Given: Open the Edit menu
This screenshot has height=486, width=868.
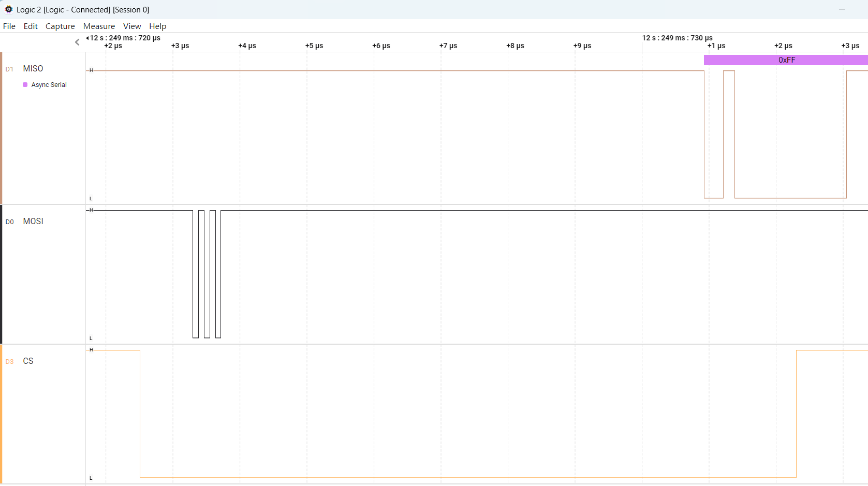Looking at the screenshot, I should click(31, 26).
